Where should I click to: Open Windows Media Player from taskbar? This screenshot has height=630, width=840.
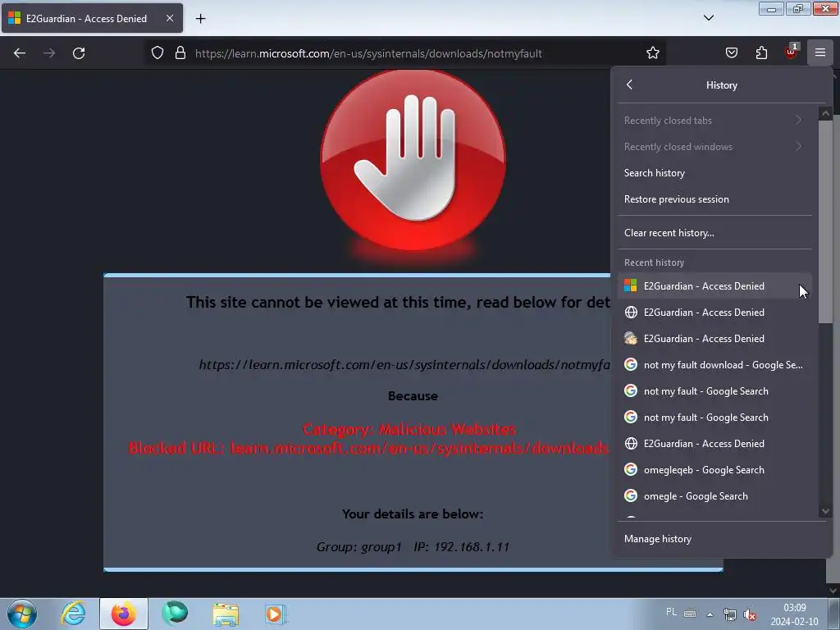point(276,614)
